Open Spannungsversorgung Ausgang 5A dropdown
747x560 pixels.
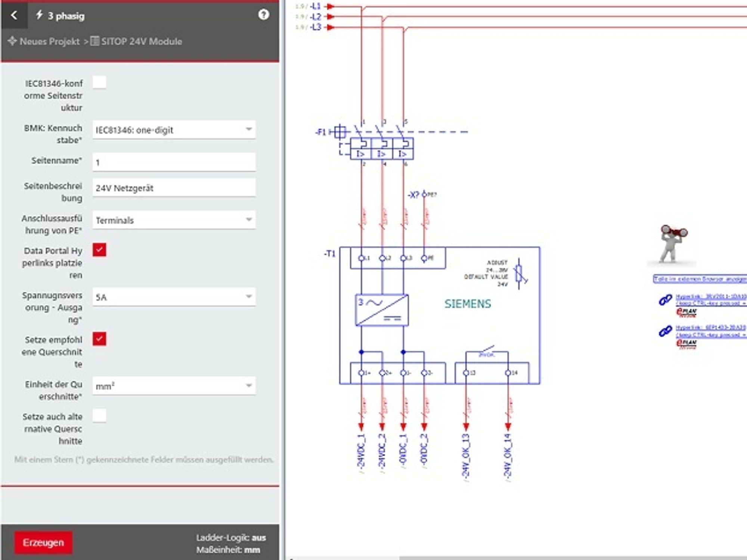pos(174,297)
